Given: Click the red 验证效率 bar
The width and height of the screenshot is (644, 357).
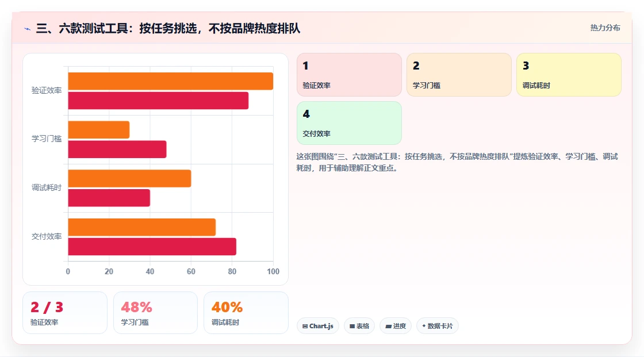Looking at the screenshot, I should coord(158,101).
